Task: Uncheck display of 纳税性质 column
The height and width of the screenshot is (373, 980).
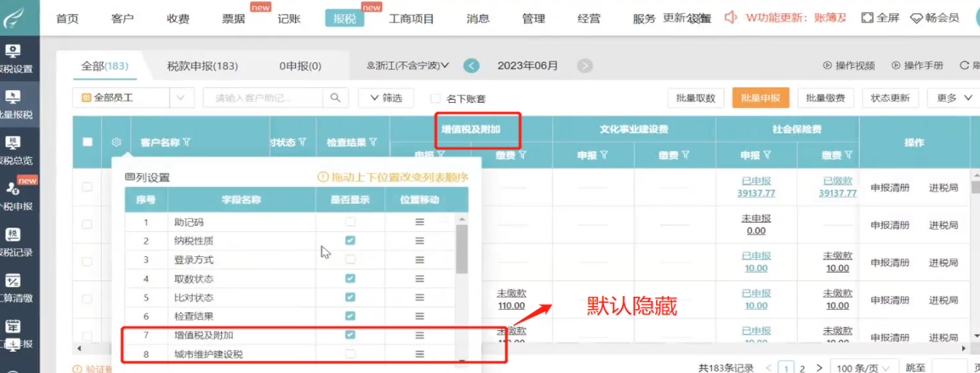Action: (350, 241)
